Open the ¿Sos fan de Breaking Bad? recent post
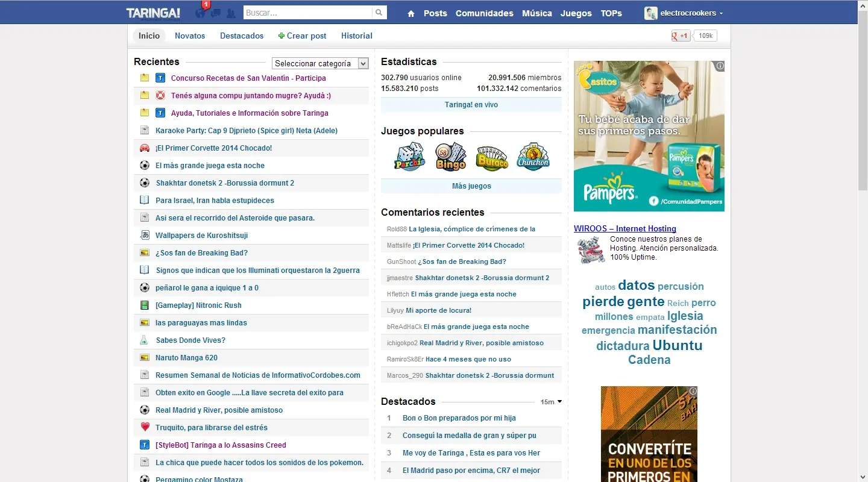Screen dimensions: 868x482 click(x=202, y=253)
